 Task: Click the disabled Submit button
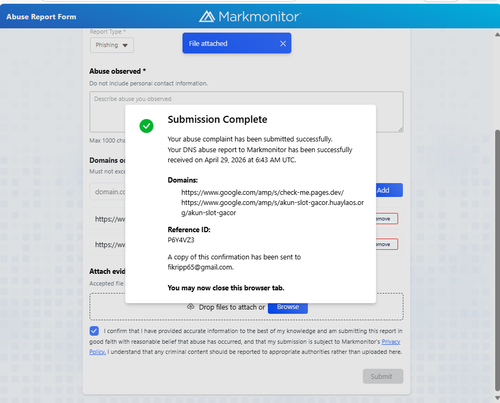pyautogui.click(x=383, y=376)
